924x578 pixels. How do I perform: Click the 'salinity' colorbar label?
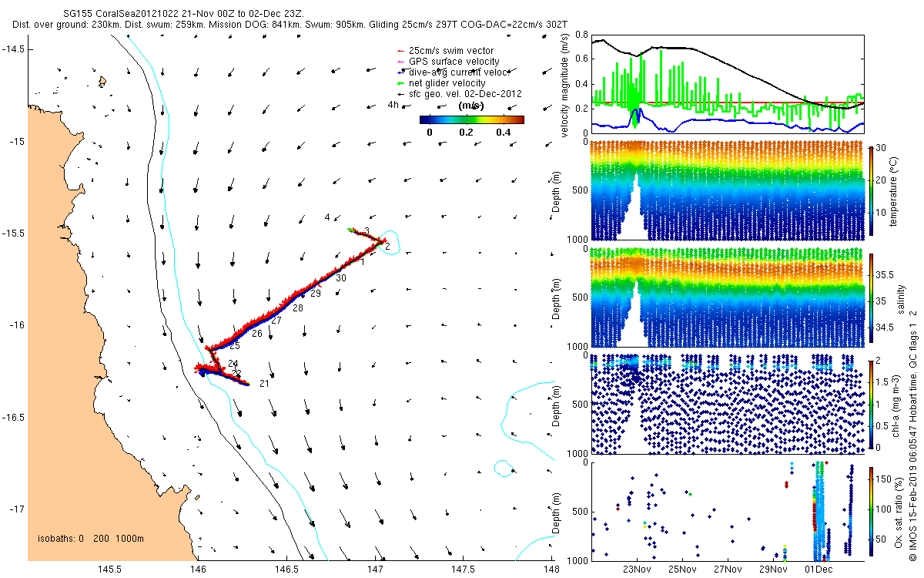point(901,299)
